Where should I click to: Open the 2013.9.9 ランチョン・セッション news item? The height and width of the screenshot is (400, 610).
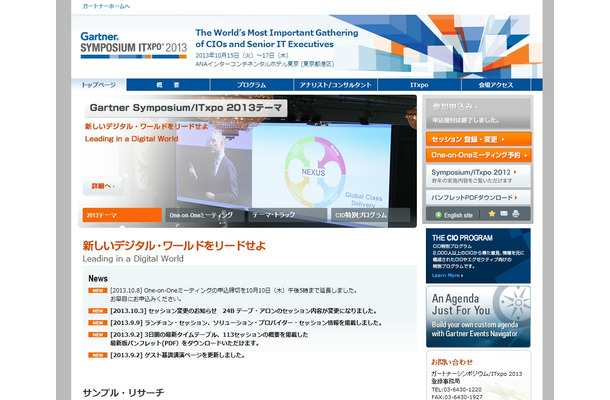coord(246,323)
